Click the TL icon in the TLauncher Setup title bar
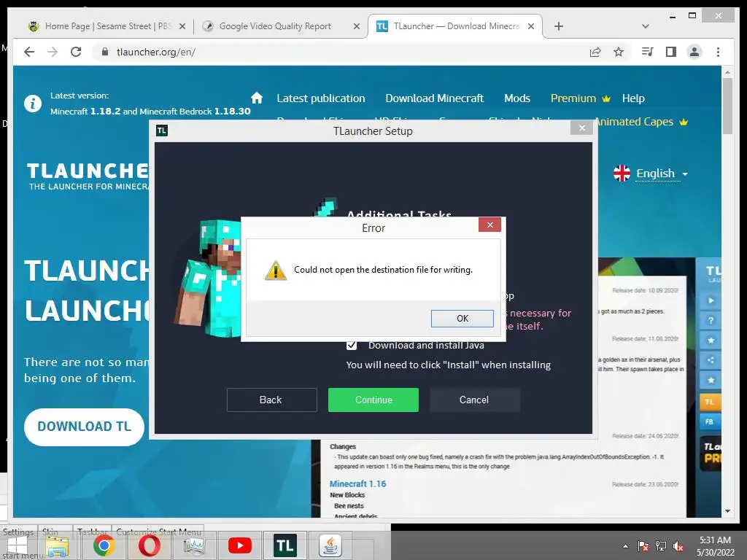The height and width of the screenshot is (560, 747). 162,131
